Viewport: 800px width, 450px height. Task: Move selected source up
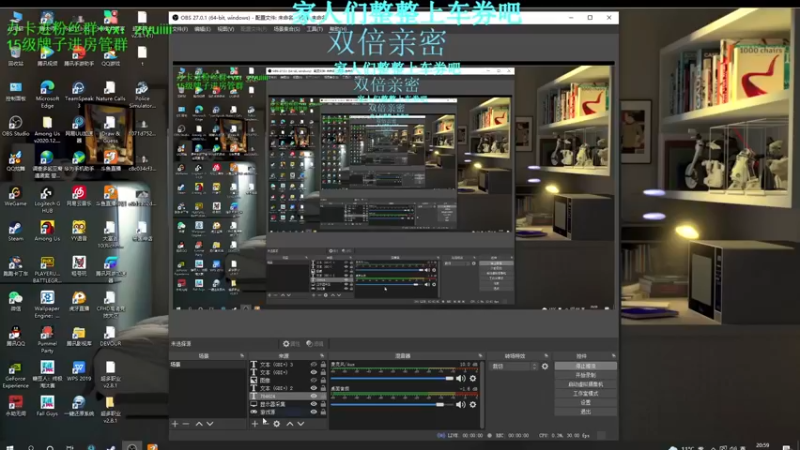click(290, 424)
